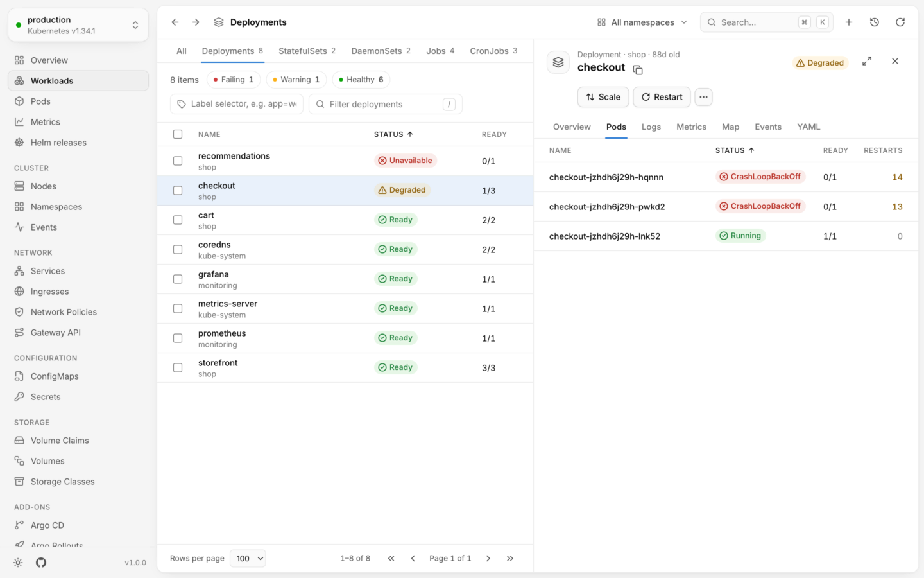Open Ingresses under Network
Screen dimensions: 924x578
(x=78, y=292)
